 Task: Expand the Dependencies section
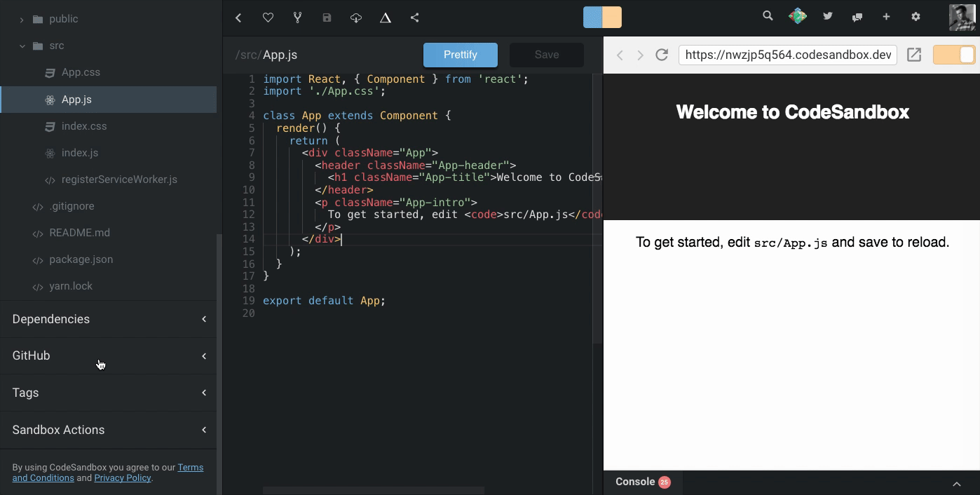click(109, 319)
